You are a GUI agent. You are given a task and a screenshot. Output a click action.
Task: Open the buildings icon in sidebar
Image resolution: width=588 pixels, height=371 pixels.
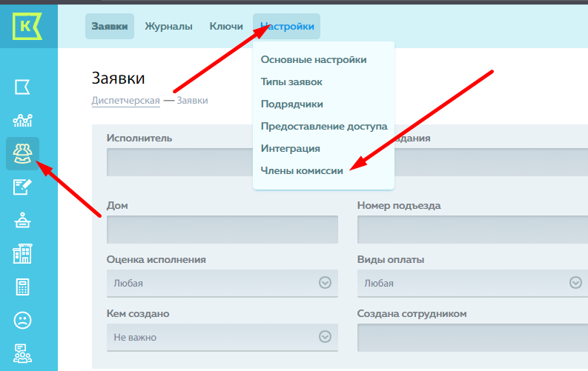[x=22, y=254]
